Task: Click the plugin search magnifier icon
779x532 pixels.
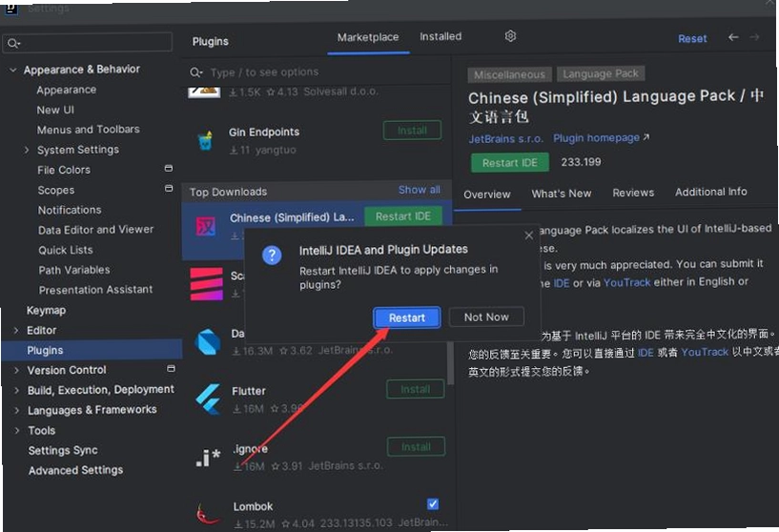Action: (195, 72)
